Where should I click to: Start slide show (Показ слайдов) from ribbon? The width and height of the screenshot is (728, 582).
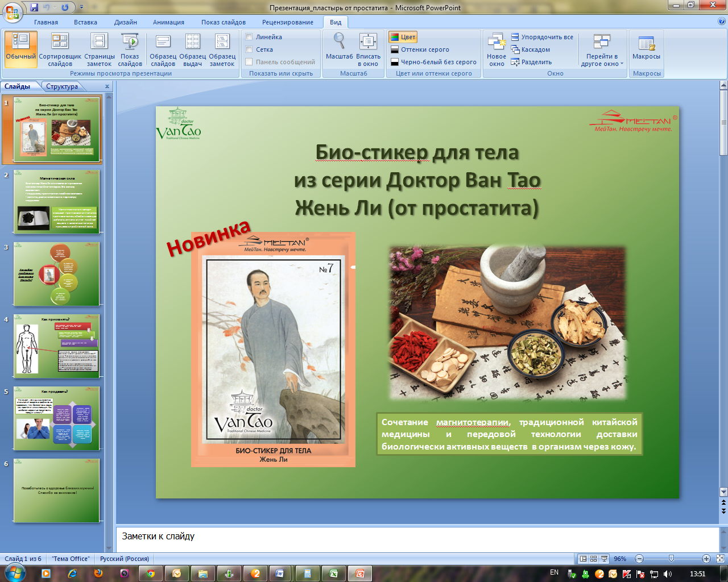point(130,49)
